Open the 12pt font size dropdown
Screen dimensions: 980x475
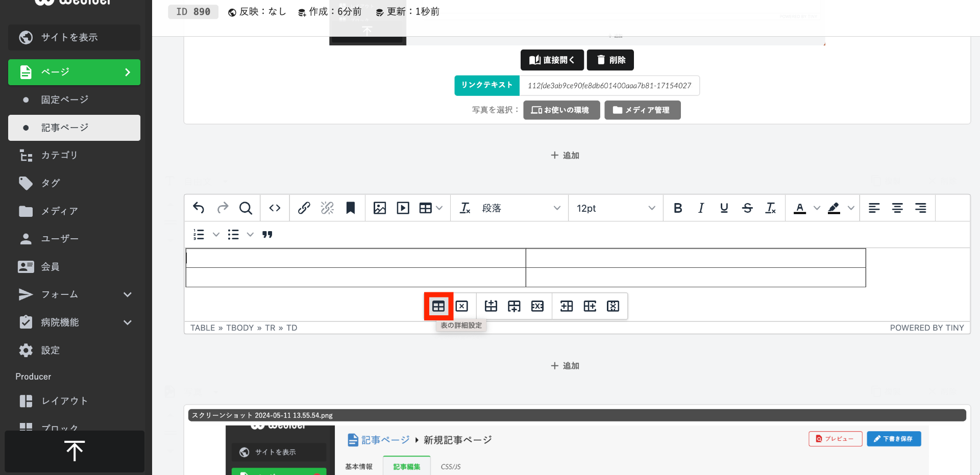click(x=615, y=208)
